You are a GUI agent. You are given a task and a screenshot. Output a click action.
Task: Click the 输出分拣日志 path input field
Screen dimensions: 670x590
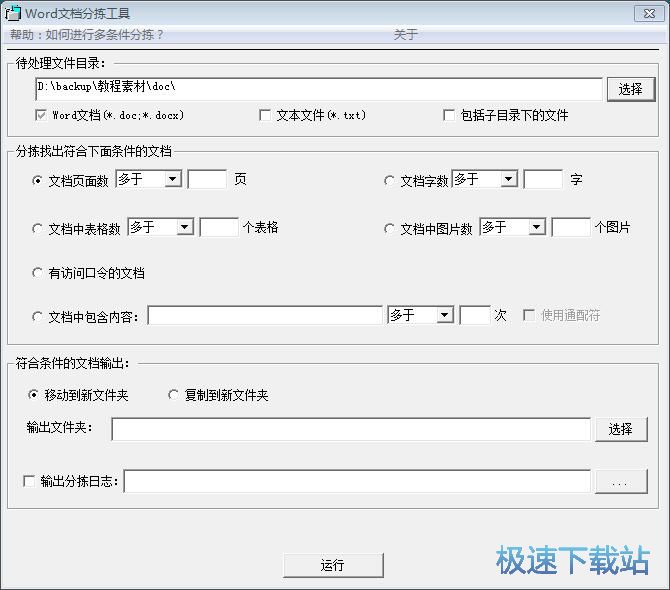(357, 481)
